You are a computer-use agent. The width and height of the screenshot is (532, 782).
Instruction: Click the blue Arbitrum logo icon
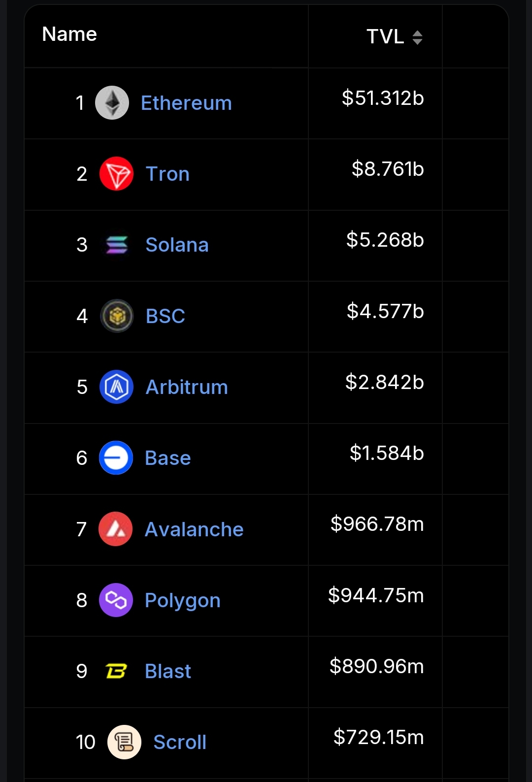pyautogui.click(x=116, y=387)
